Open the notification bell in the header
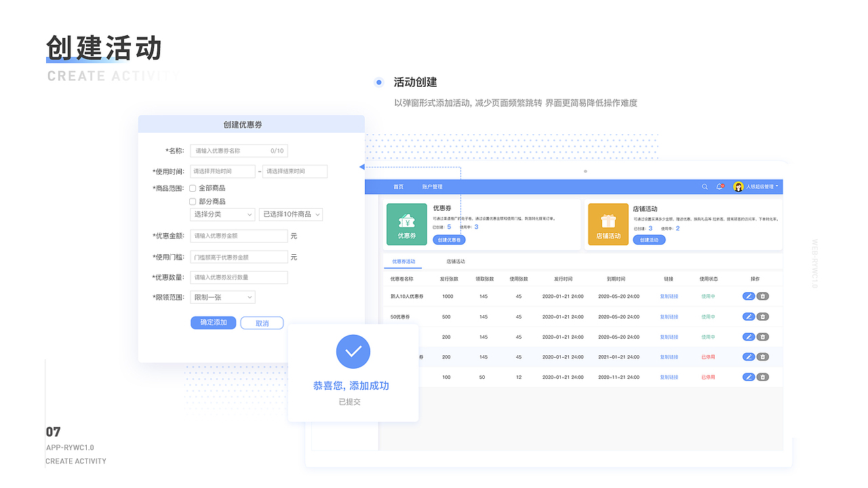This screenshot has height=488, width=868. [719, 186]
